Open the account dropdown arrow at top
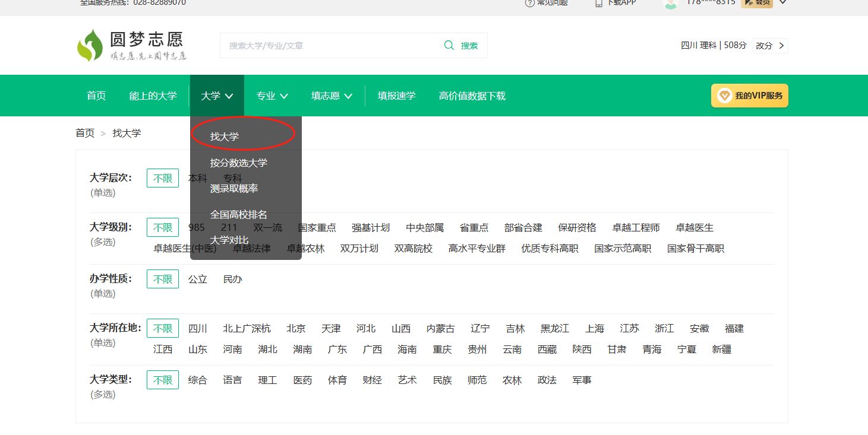The width and height of the screenshot is (868, 435). (782, 3)
